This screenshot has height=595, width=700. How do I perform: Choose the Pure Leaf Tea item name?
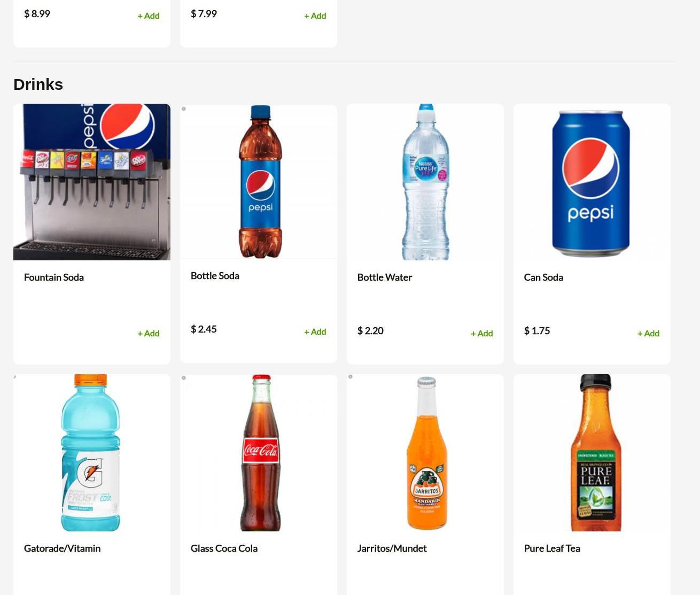click(552, 548)
